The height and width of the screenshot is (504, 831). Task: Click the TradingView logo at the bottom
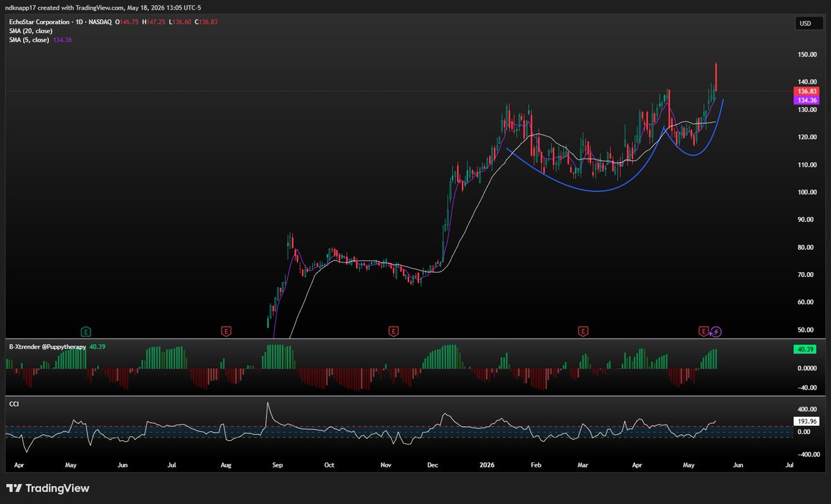click(48, 488)
